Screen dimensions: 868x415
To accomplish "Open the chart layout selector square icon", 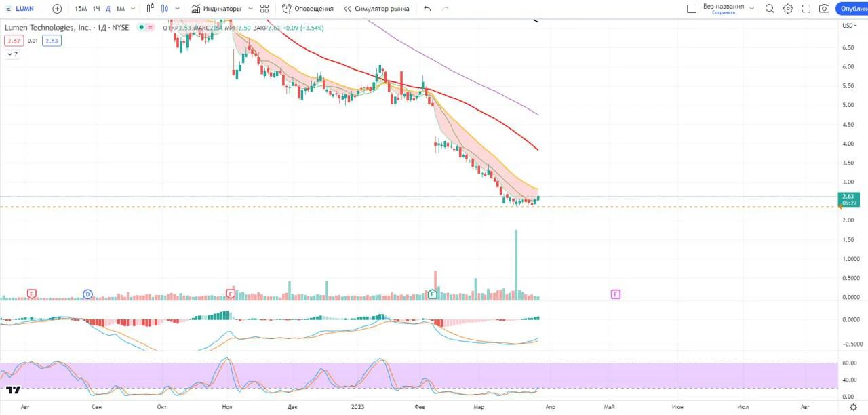I will (x=692, y=9).
